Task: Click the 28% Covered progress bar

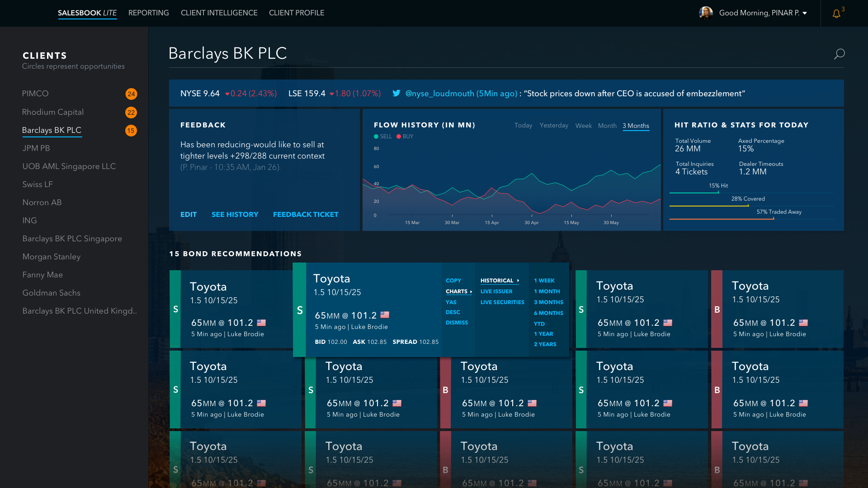Action: (751, 206)
